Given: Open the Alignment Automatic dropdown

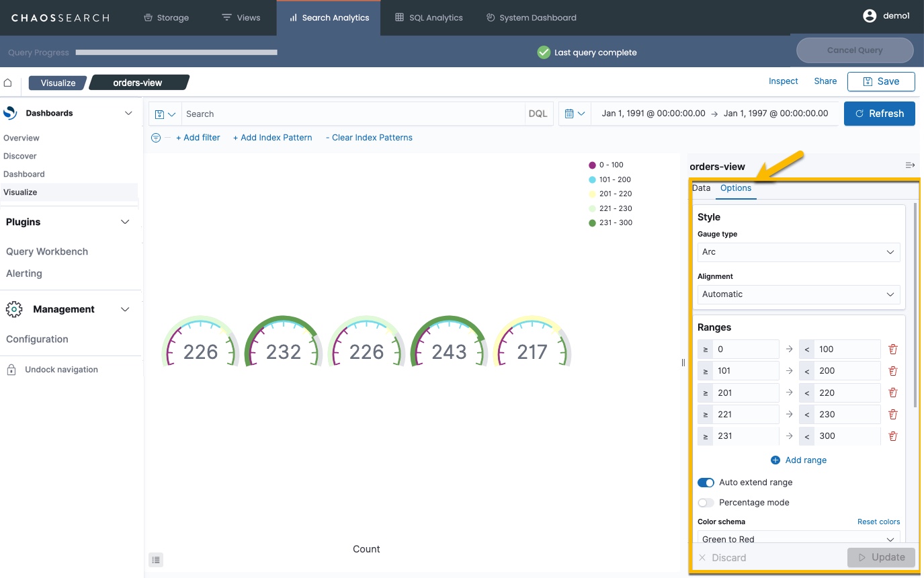Looking at the screenshot, I should coord(798,294).
